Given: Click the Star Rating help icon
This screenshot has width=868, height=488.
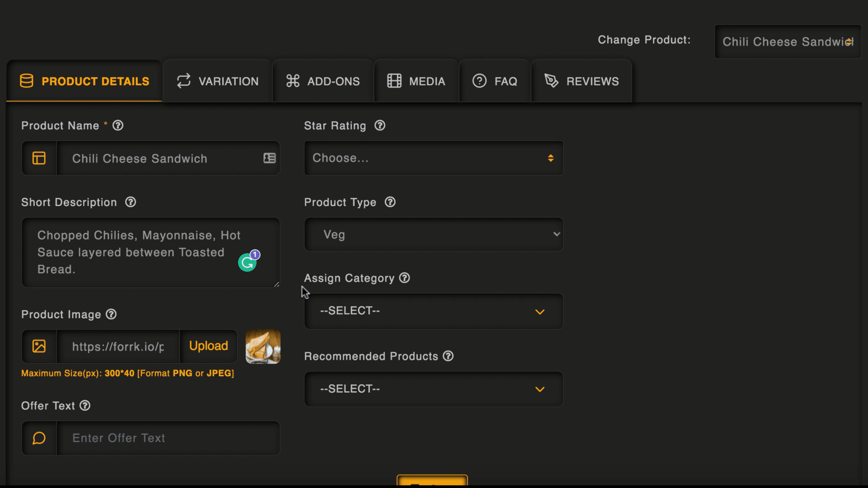Looking at the screenshot, I should tap(380, 125).
